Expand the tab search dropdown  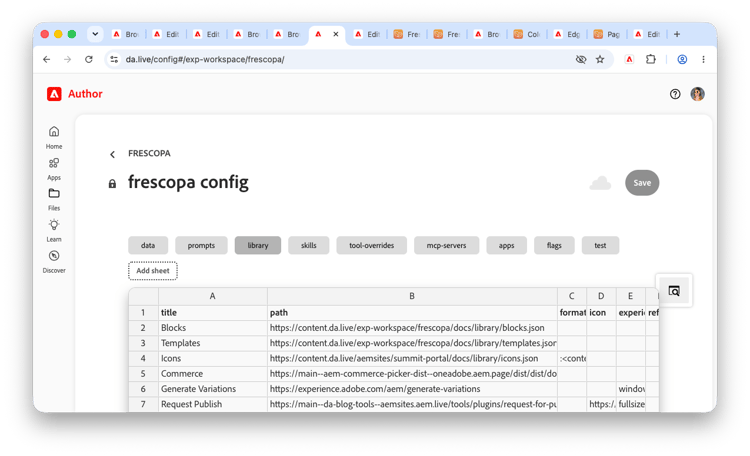95,34
